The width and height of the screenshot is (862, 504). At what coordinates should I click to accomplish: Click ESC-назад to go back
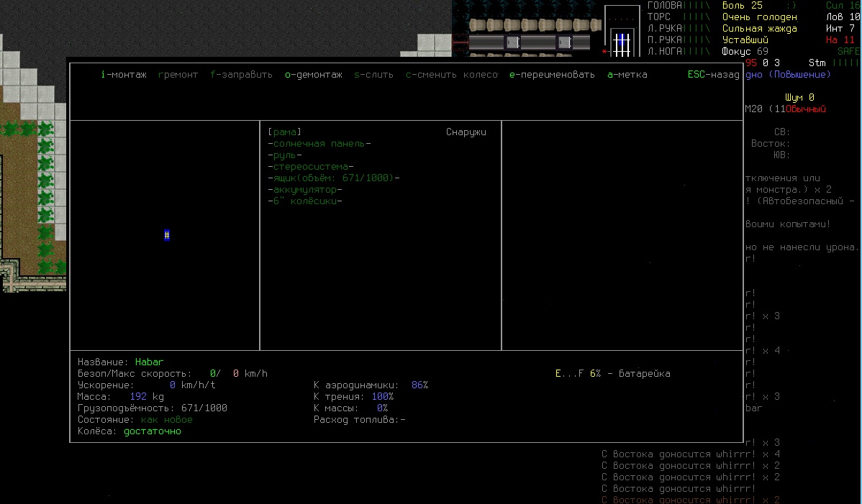tap(713, 75)
